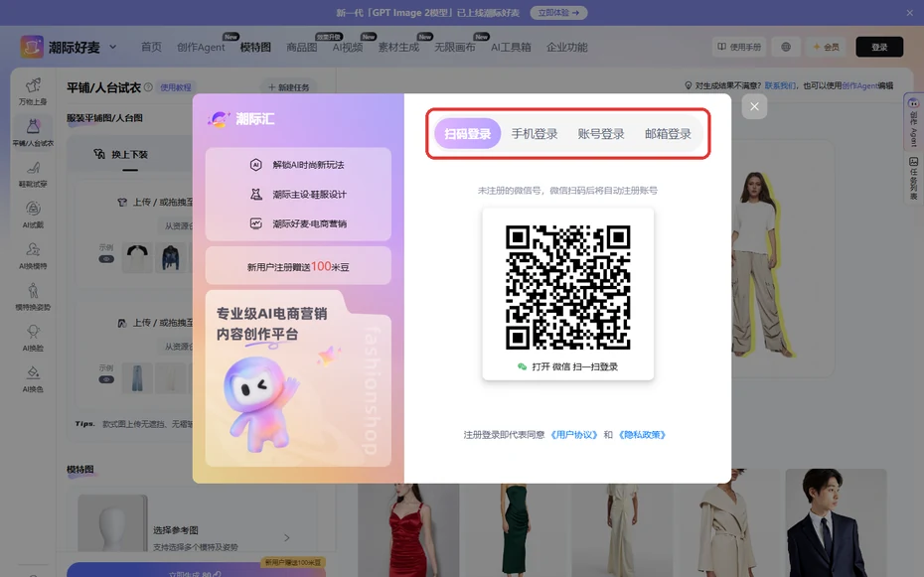
Task: Select AI换脸 sidebar tool
Action: pyautogui.click(x=33, y=338)
